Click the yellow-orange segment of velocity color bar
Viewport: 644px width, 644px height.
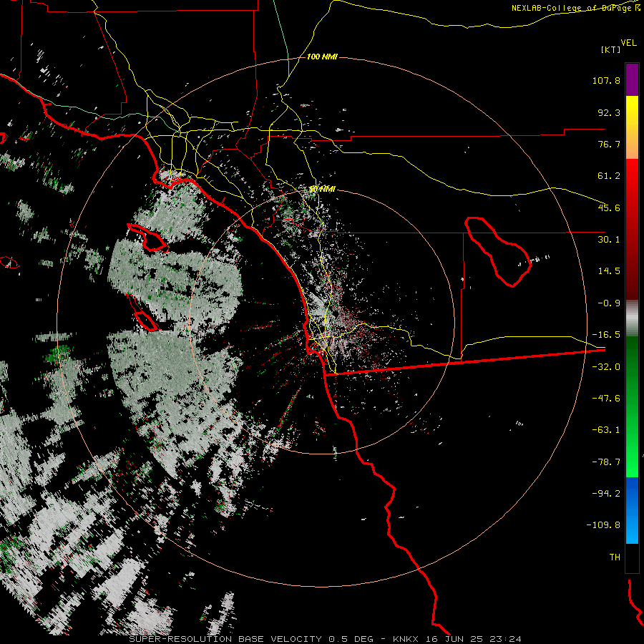coord(632,127)
